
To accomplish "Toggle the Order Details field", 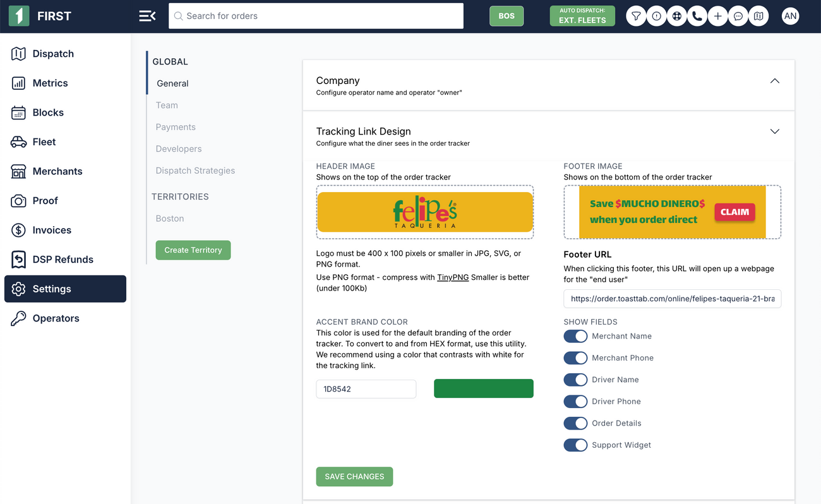I will coord(575,423).
